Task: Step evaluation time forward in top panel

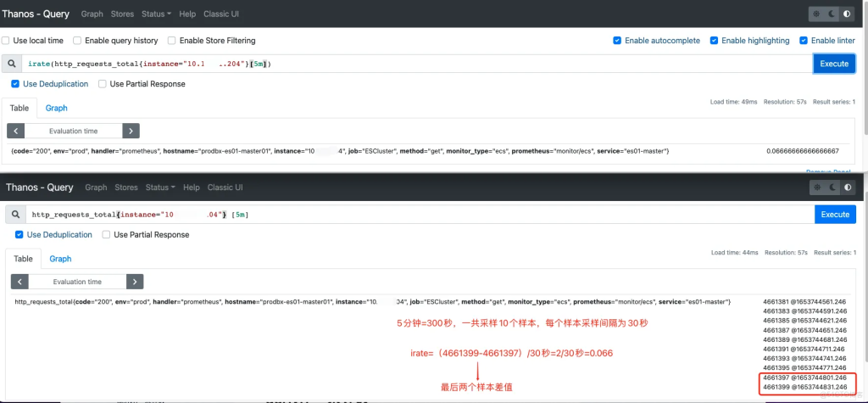Action: [131, 131]
